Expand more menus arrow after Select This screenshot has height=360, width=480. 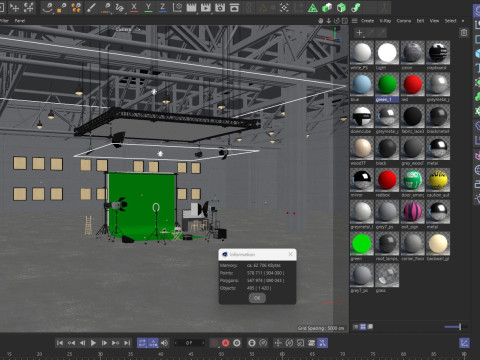(463, 21)
